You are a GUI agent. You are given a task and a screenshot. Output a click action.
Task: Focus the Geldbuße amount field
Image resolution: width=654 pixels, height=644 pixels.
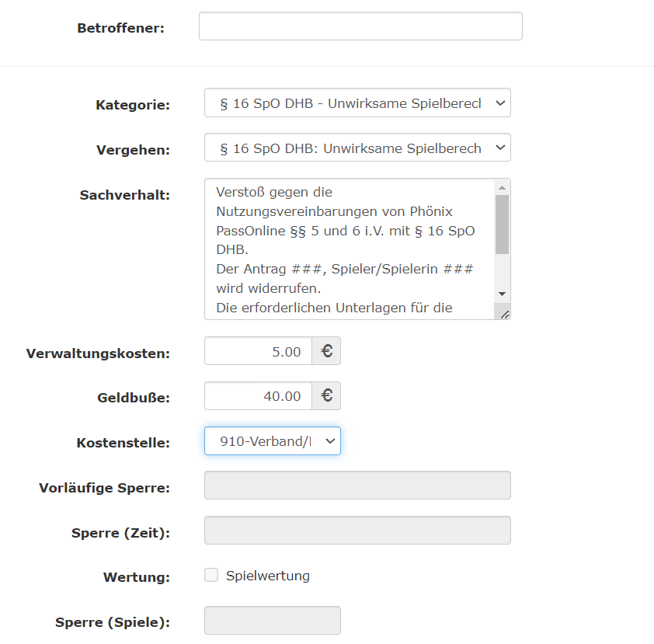[258, 396]
